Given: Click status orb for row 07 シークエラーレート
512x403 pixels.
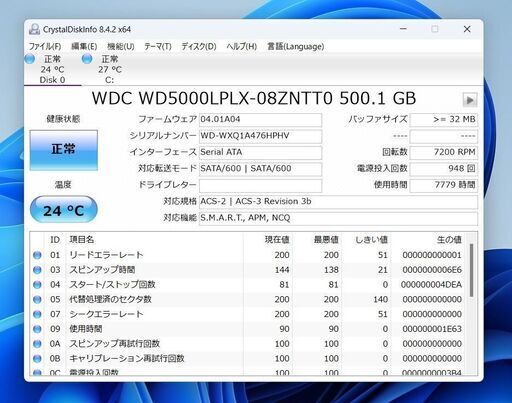Looking at the screenshot, I should (x=37, y=314).
